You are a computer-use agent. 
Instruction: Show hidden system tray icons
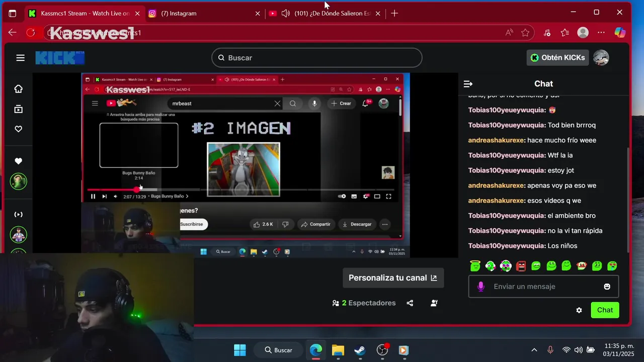coord(534,350)
